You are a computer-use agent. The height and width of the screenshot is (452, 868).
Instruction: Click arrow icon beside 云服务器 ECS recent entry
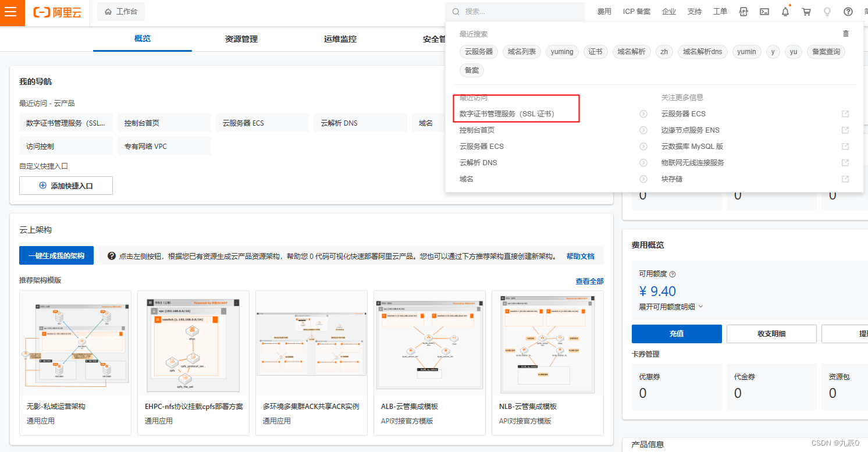pos(643,147)
